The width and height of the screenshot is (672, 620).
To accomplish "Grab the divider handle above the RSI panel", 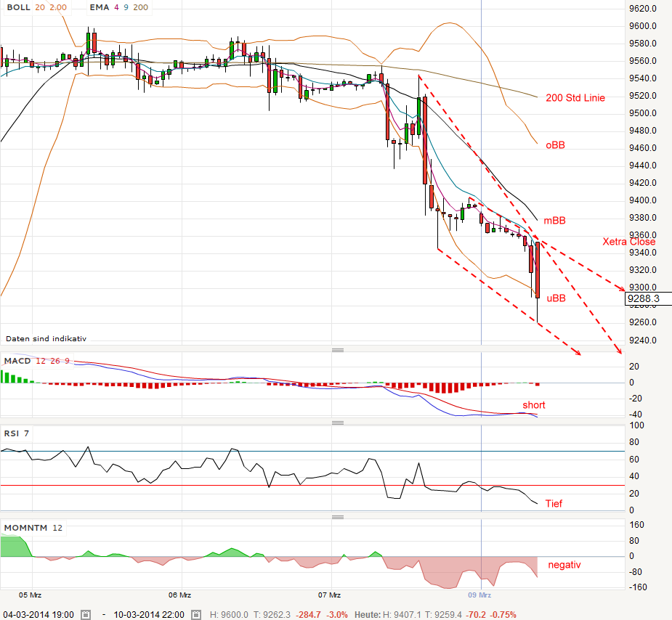I will pos(338,423).
